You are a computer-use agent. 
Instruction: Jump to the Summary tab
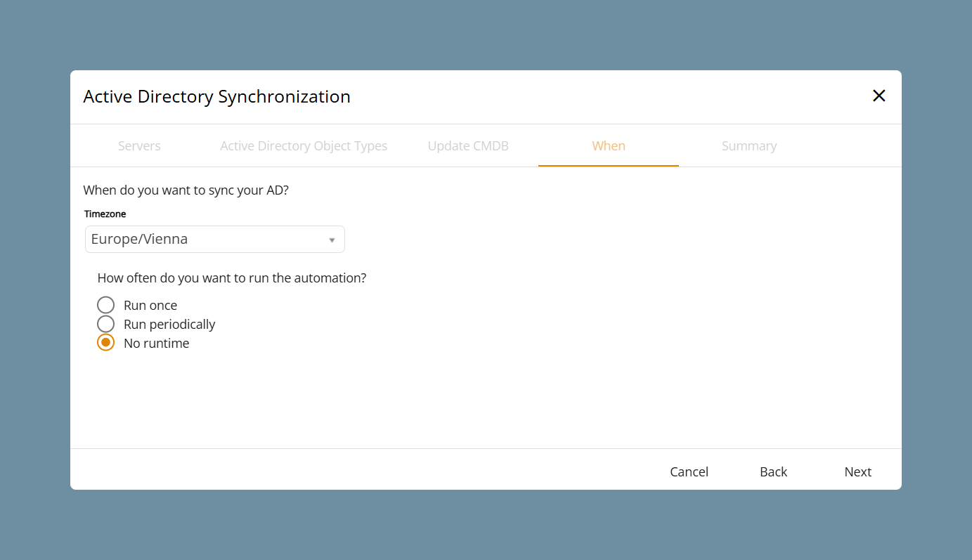pos(749,146)
